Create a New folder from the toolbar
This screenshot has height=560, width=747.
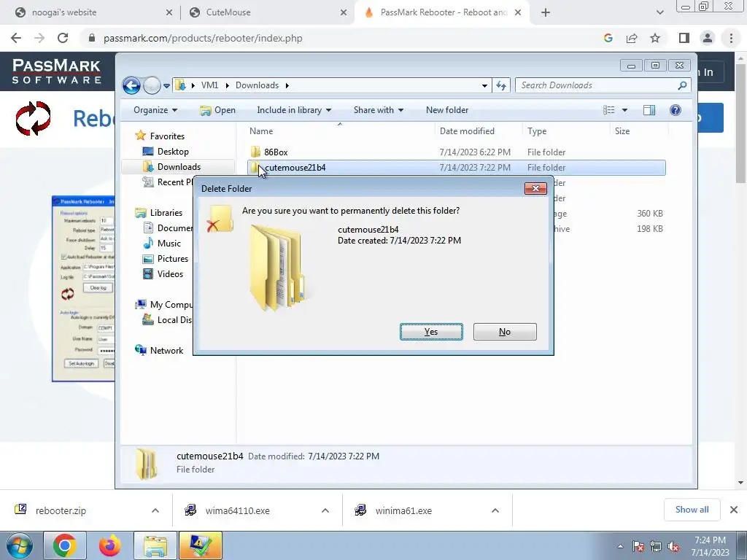click(447, 110)
